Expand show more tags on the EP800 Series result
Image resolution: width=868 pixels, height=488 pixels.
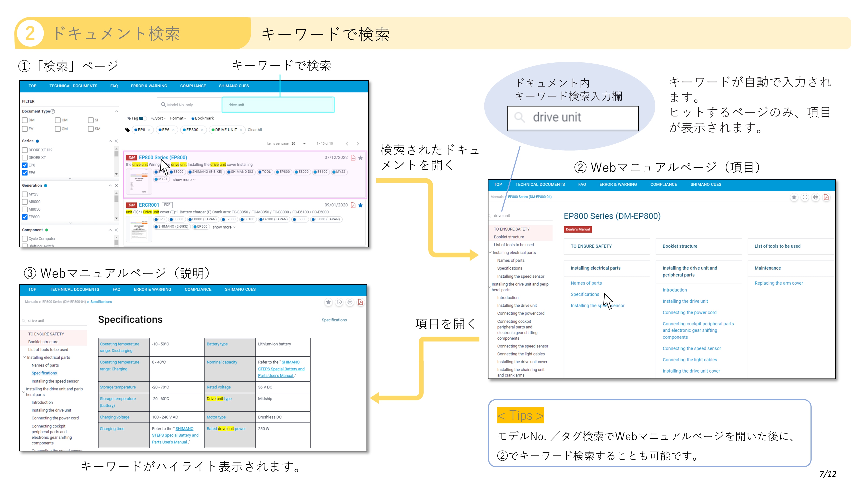[184, 180]
